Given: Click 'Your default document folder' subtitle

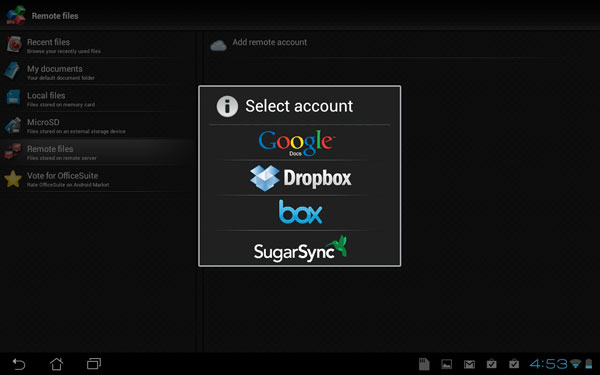Looking at the screenshot, I should [60, 78].
